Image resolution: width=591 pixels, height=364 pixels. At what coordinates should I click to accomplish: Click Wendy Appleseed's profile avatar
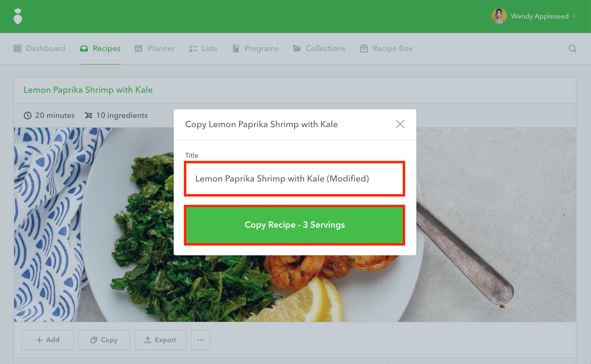499,16
